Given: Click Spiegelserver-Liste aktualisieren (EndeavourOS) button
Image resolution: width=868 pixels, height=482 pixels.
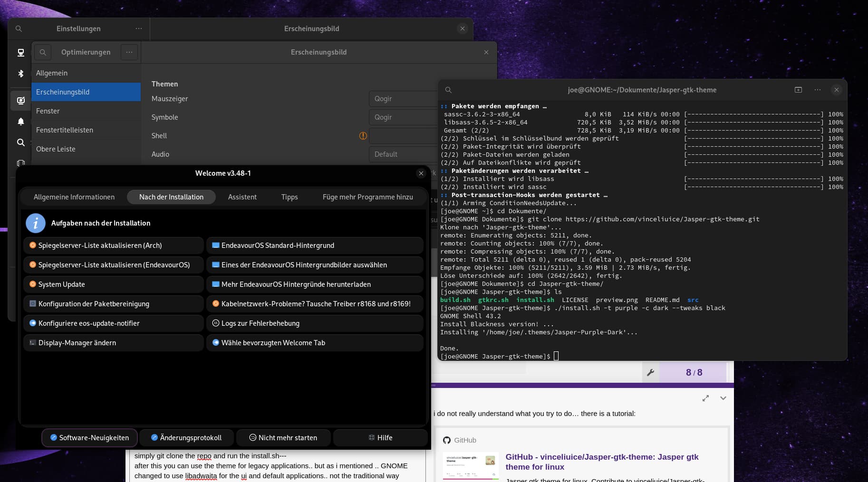Looking at the screenshot, I should click(x=114, y=265).
